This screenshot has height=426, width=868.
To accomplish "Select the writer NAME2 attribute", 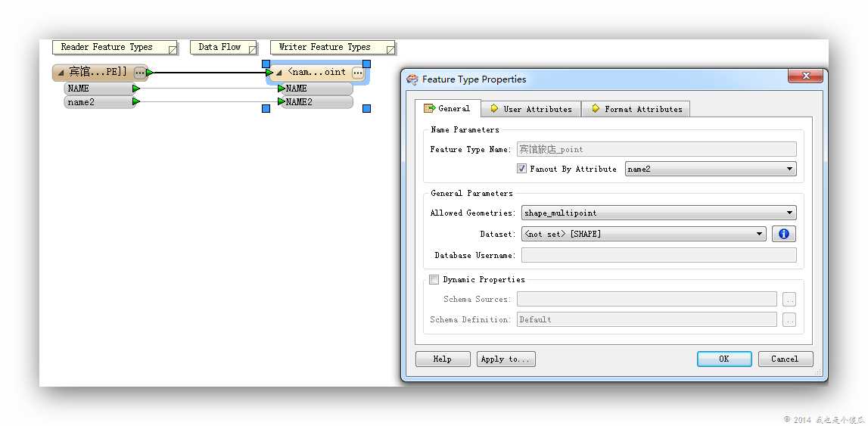I will 317,102.
